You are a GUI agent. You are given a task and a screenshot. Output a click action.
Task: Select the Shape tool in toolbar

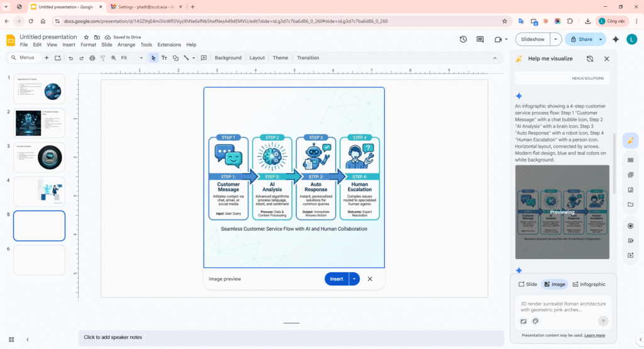coord(175,58)
